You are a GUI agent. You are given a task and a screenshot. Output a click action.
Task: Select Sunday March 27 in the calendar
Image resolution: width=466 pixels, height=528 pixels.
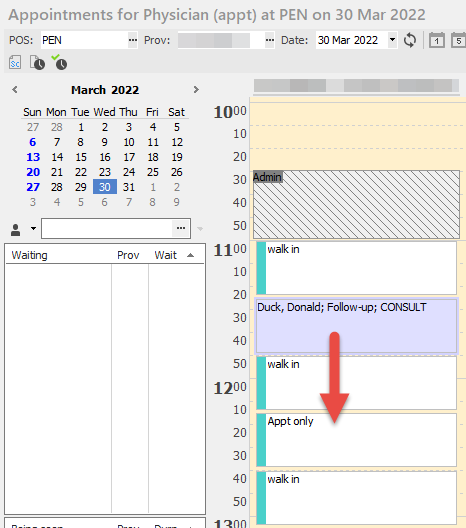(x=33, y=187)
